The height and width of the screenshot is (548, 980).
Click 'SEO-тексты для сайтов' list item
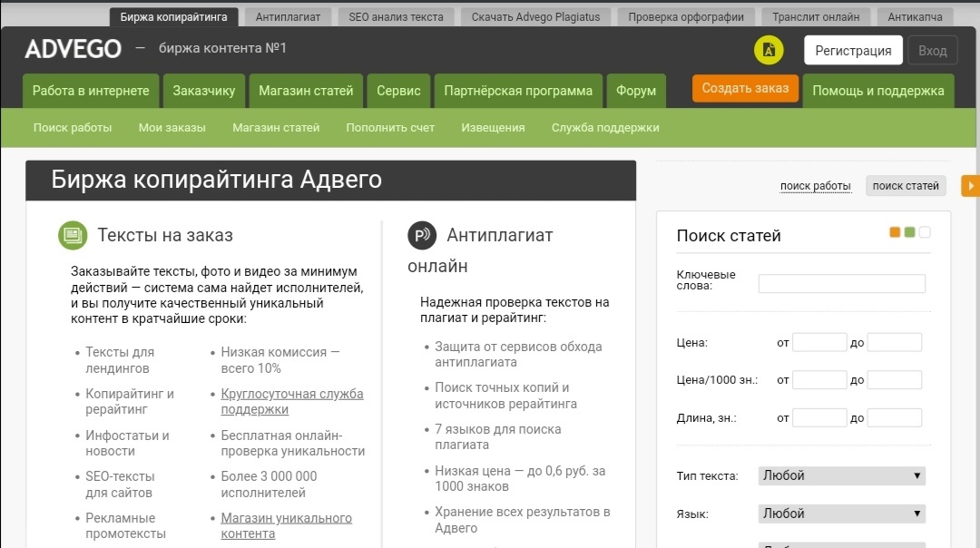(120, 484)
